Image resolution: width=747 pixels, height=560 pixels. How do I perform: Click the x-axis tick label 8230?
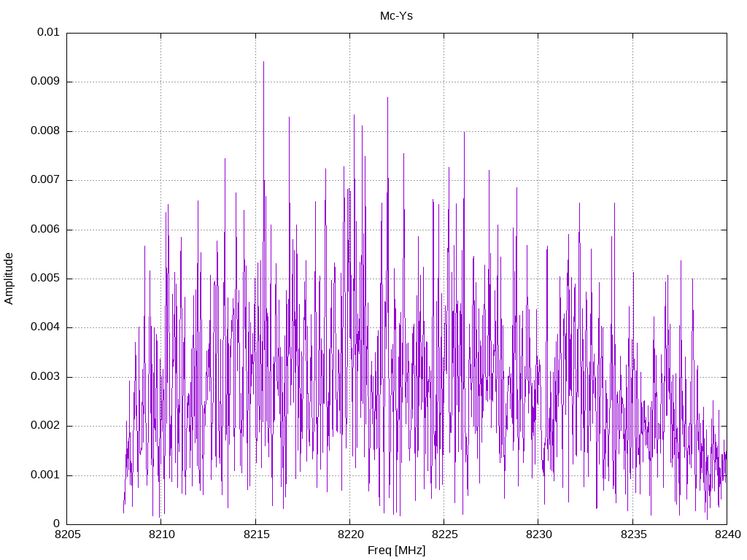tap(539, 534)
